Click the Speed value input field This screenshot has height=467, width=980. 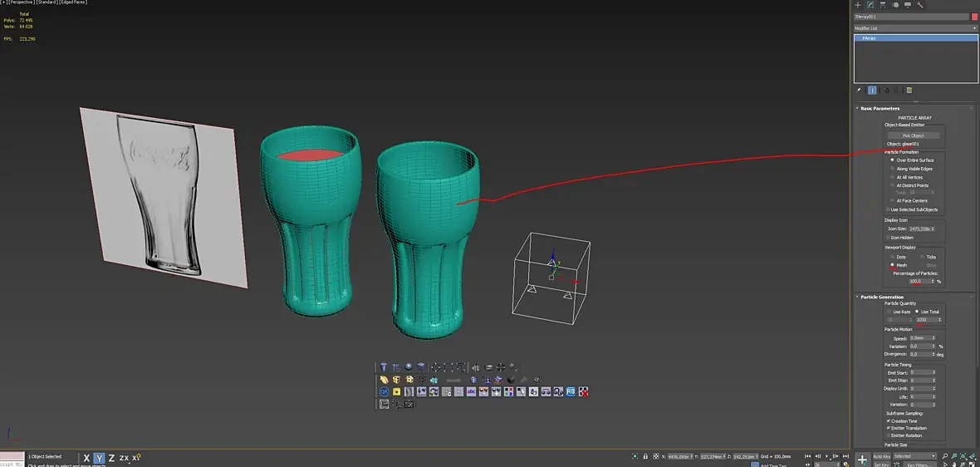[919, 338]
